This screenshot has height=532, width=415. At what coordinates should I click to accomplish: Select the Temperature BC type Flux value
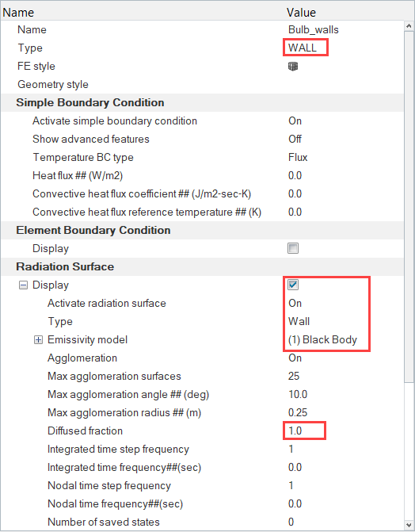point(298,158)
